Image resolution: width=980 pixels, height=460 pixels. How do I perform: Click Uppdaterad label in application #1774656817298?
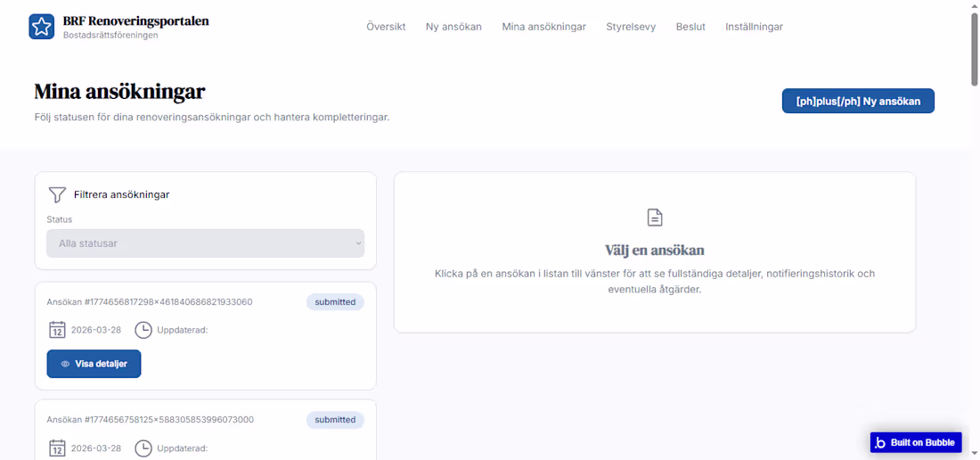(x=182, y=329)
